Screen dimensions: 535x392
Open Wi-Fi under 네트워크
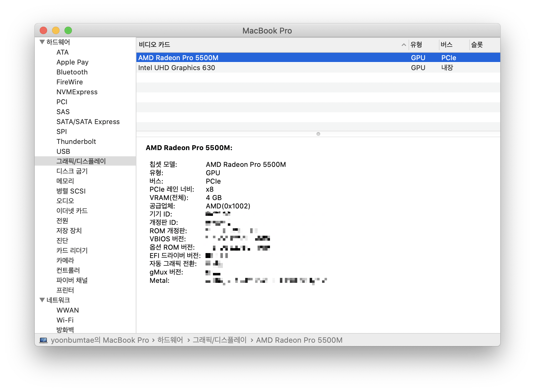pos(65,320)
